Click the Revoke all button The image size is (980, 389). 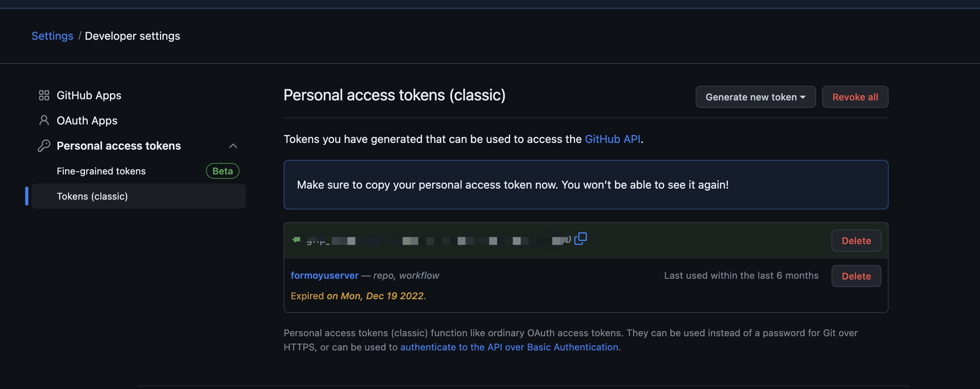(x=855, y=97)
